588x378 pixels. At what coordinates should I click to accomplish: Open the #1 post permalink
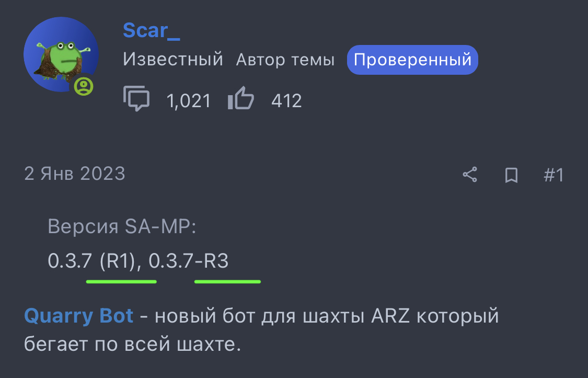(x=553, y=175)
